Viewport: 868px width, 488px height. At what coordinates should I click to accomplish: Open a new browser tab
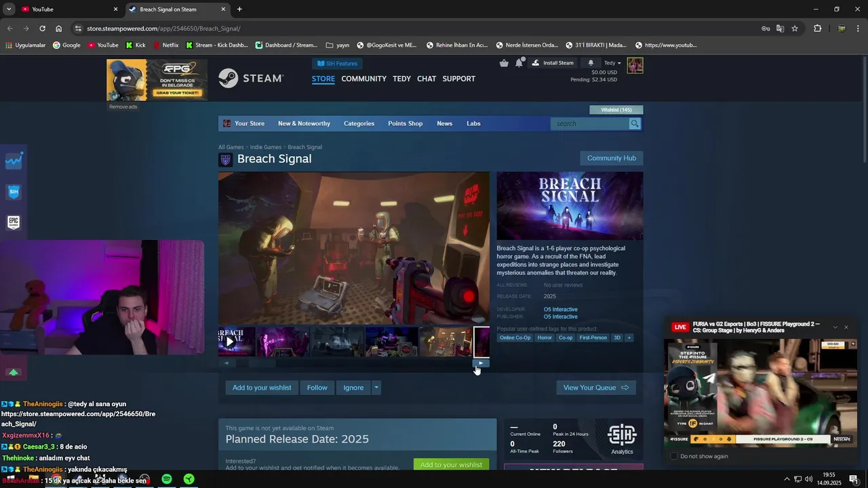pyautogui.click(x=239, y=9)
